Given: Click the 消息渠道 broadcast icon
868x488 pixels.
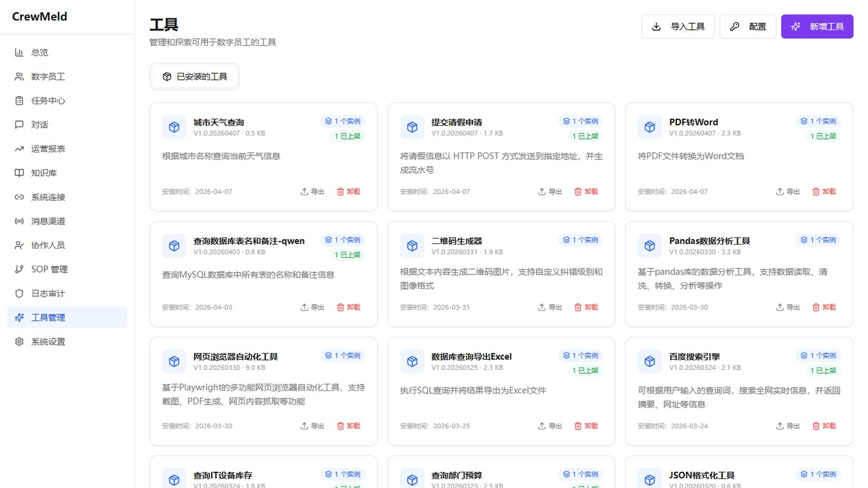Looking at the screenshot, I should 19,221.
